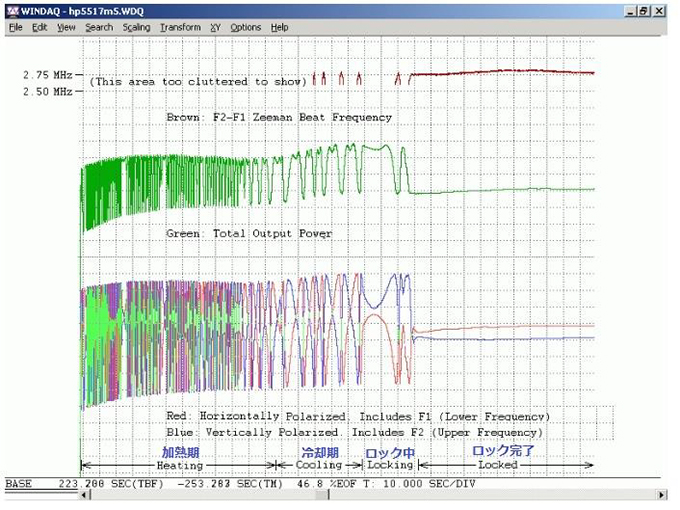The width and height of the screenshot is (680, 510).
Task: Open the Transform menu
Action: click(x=180, y=27)
